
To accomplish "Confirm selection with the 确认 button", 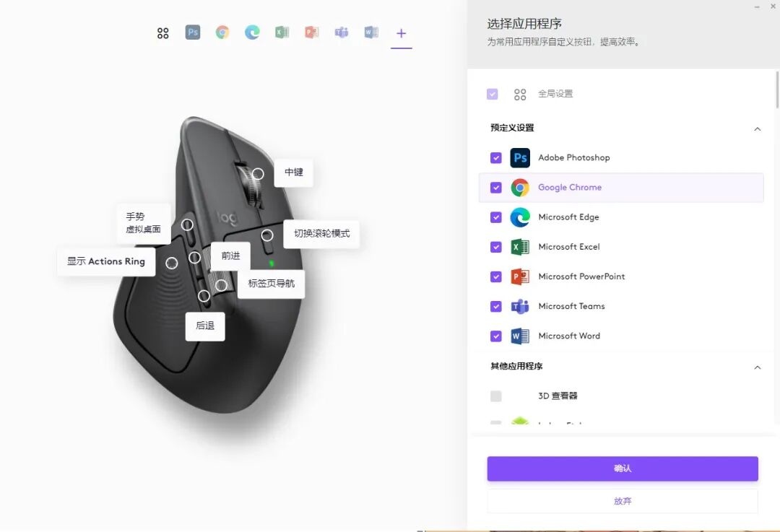I will 623,468.
